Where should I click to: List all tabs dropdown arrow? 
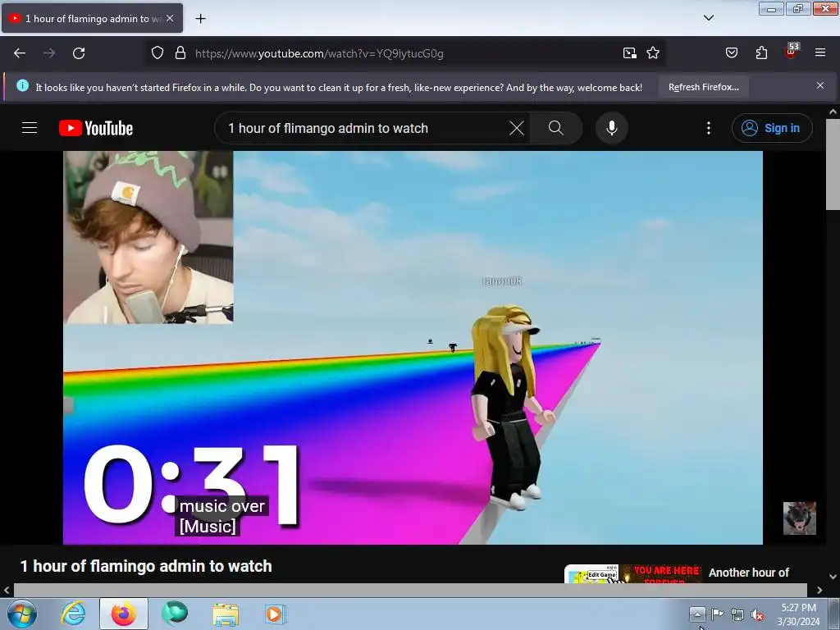coord(708,18)
